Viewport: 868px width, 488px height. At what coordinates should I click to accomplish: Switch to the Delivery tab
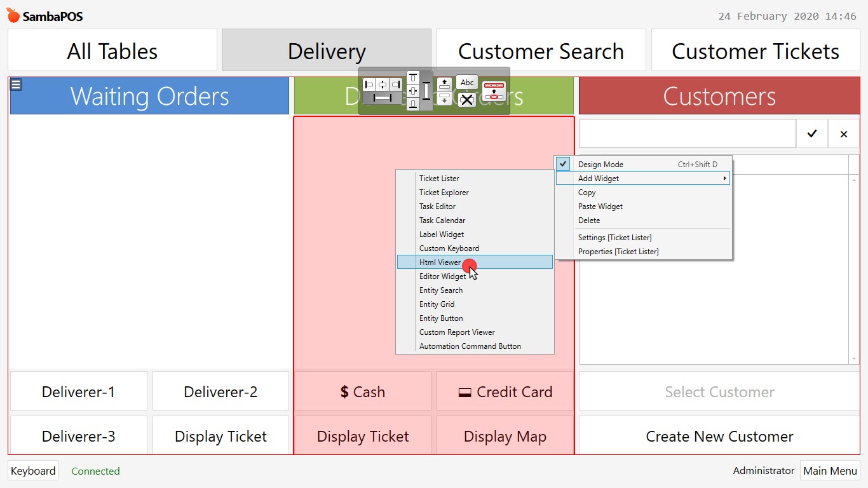326,50
